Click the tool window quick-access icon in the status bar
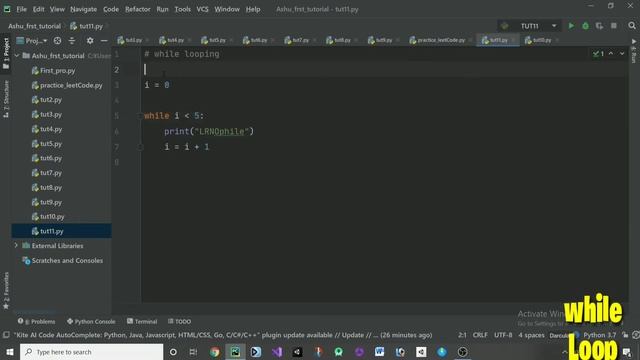 pyautogui.click(x=6, y=335)
